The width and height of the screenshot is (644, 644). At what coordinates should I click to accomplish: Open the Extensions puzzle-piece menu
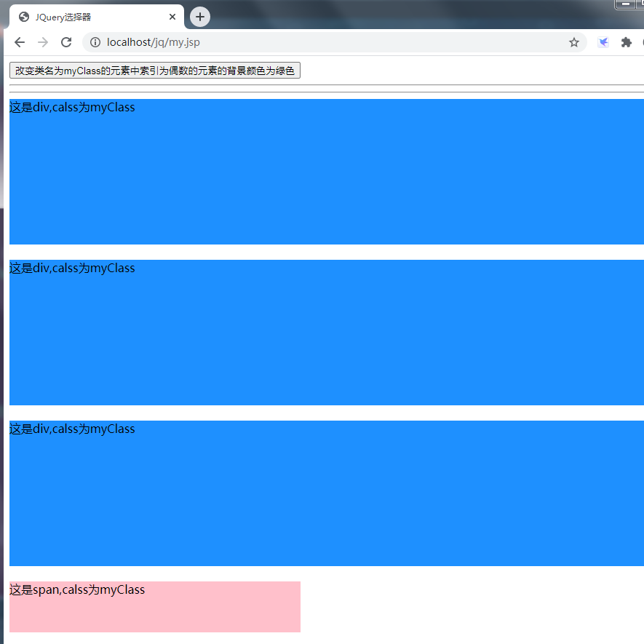(626, 42)
